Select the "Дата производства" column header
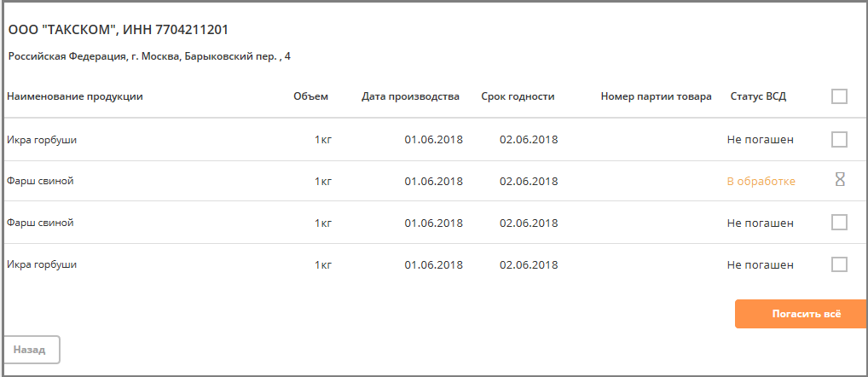 [x=410, y=97]
